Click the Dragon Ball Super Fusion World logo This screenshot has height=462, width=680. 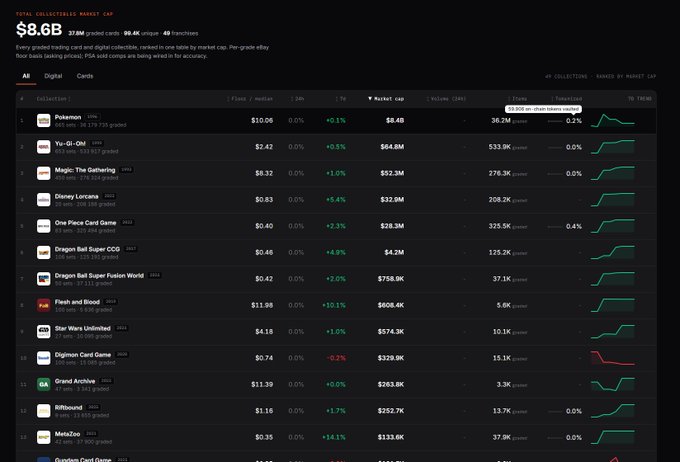coord(43,279)
